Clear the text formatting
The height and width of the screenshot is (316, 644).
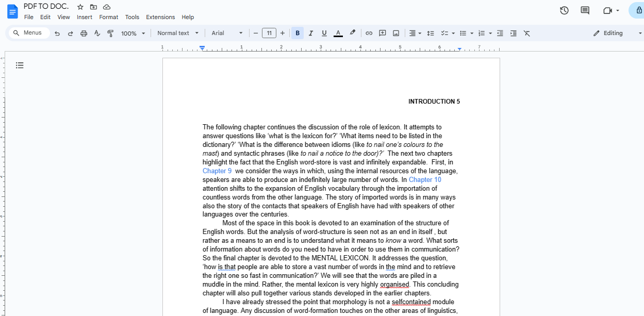coord(527,33)
